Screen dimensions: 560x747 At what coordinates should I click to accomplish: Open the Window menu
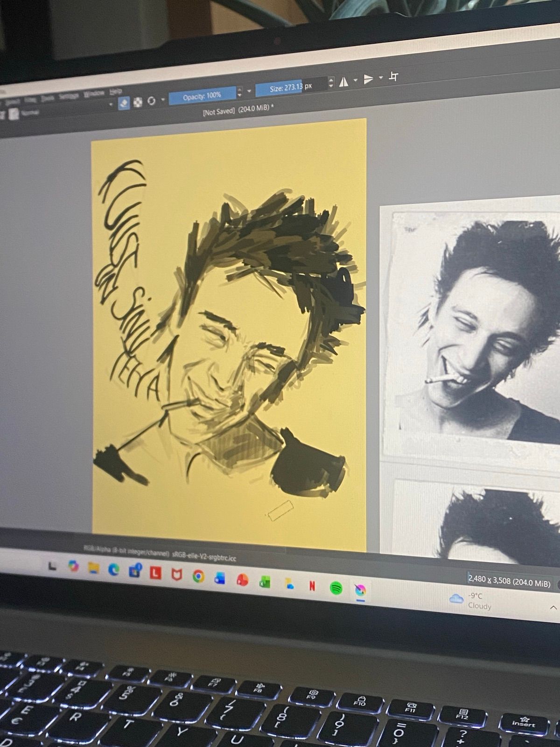click(x=94, y=94)
